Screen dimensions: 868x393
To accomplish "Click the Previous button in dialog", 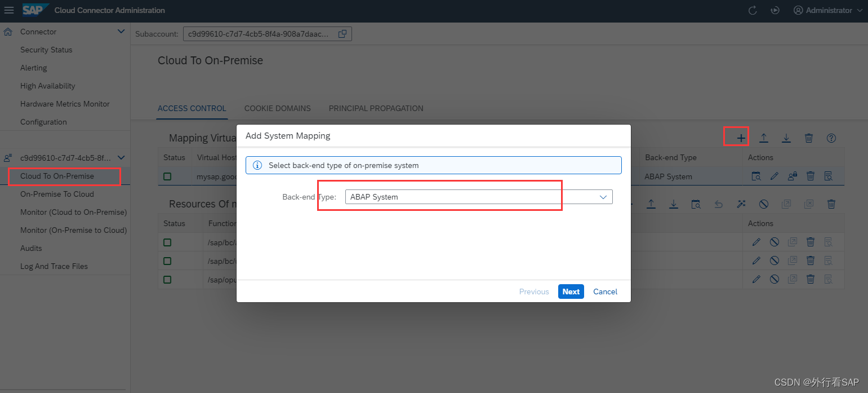I will tap(534, 292).
